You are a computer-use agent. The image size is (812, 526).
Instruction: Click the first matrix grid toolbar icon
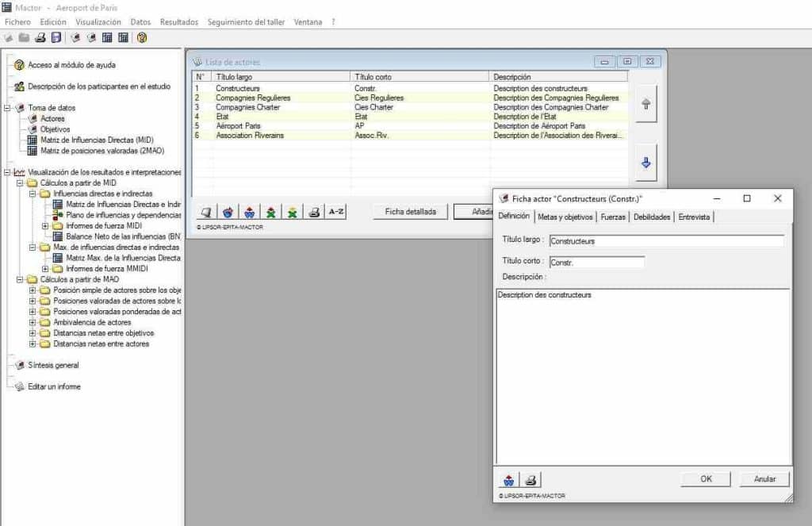pyautogui.click(x=107, y=37)
